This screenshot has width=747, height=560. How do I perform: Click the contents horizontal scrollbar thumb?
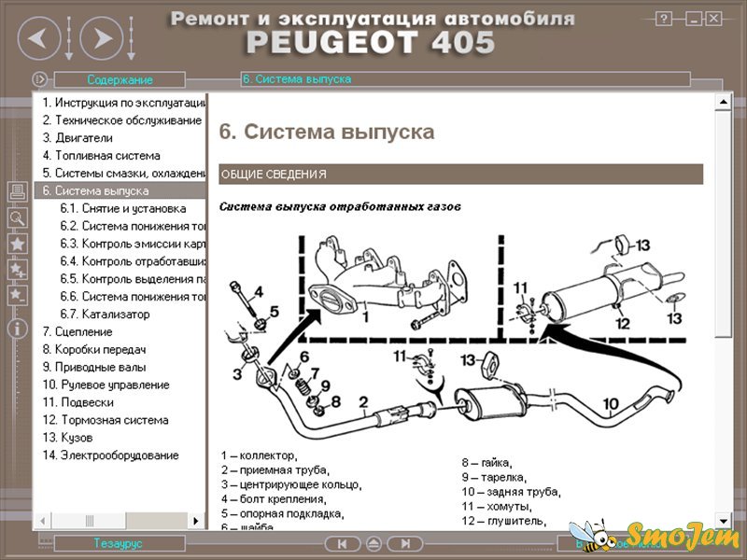[89, 521]
